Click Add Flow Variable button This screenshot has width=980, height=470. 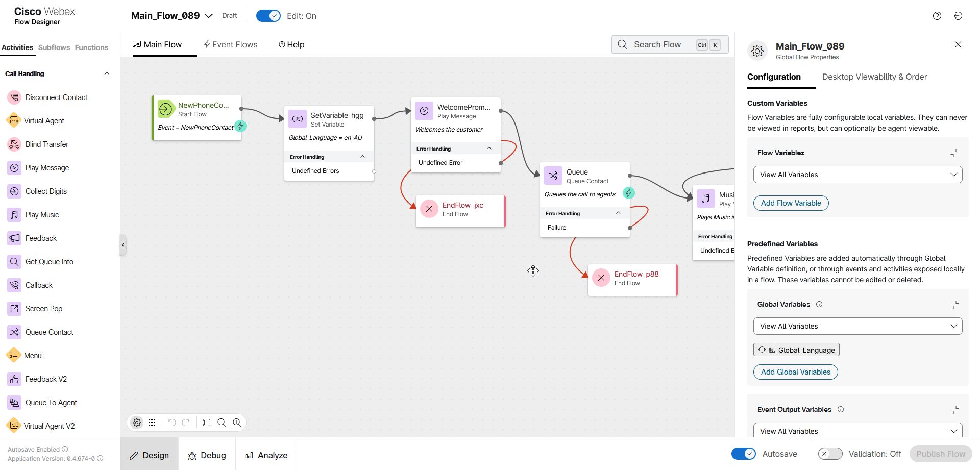click(x=791, y=203)
